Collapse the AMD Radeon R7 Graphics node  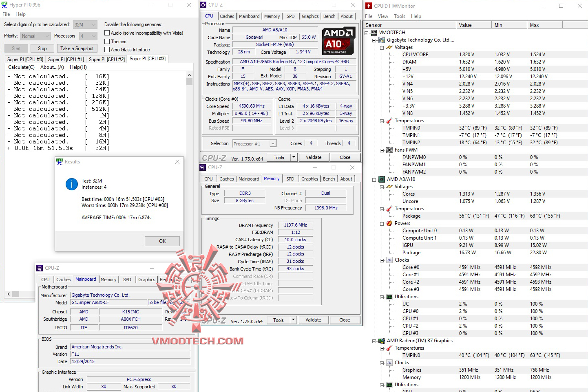pyautogui.click(x=374, y=341)
